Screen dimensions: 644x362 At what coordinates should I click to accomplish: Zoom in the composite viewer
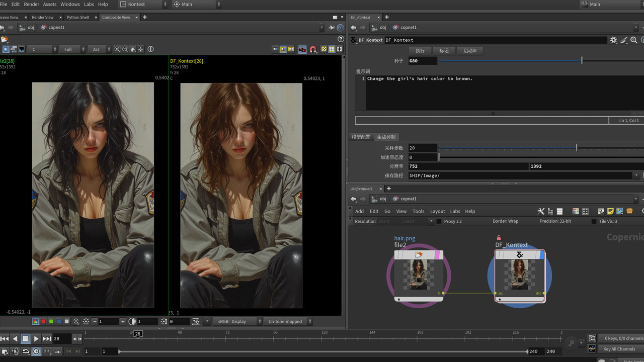pyautogui.click(x=117, y=49)
